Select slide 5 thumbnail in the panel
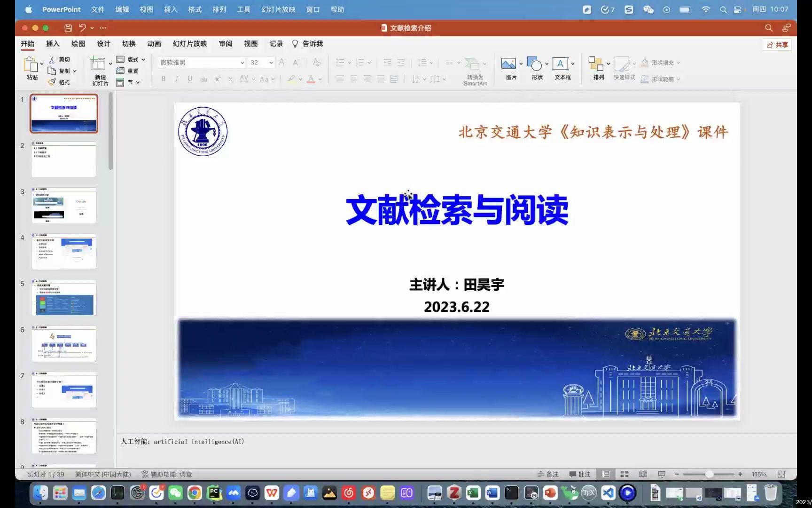This screenshot has width=812, height=508. 63,297
